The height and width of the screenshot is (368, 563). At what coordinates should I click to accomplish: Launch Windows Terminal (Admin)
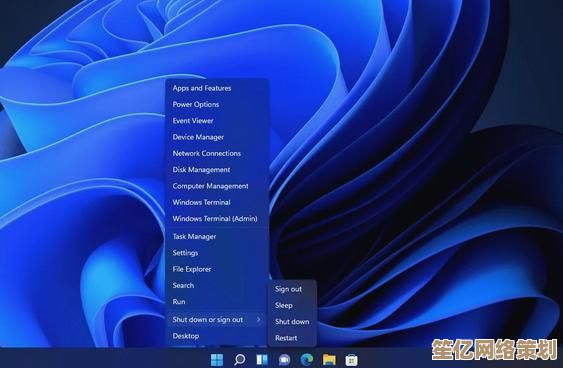[217, 219]
